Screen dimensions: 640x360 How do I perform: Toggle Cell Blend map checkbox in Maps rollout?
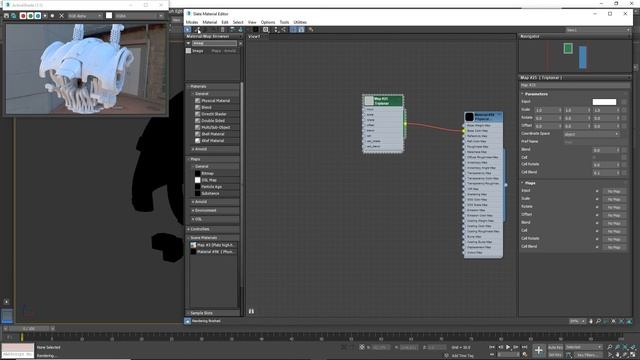pos(597,247)
